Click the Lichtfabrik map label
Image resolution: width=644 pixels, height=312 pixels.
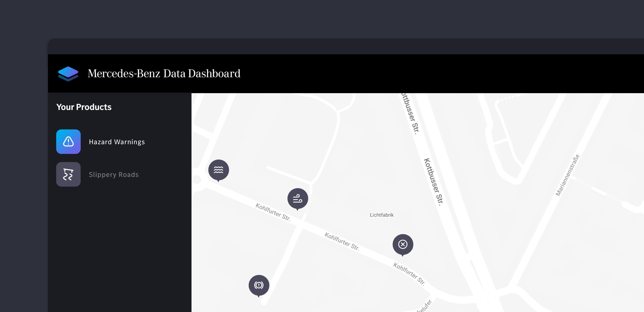pyautogui.click(x=382, y=215)
